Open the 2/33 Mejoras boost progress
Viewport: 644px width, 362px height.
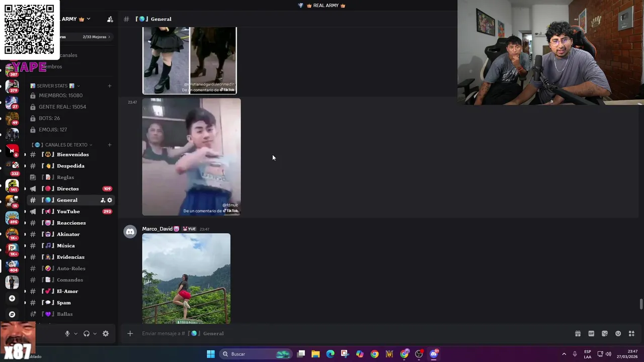[x=96, y=37]
